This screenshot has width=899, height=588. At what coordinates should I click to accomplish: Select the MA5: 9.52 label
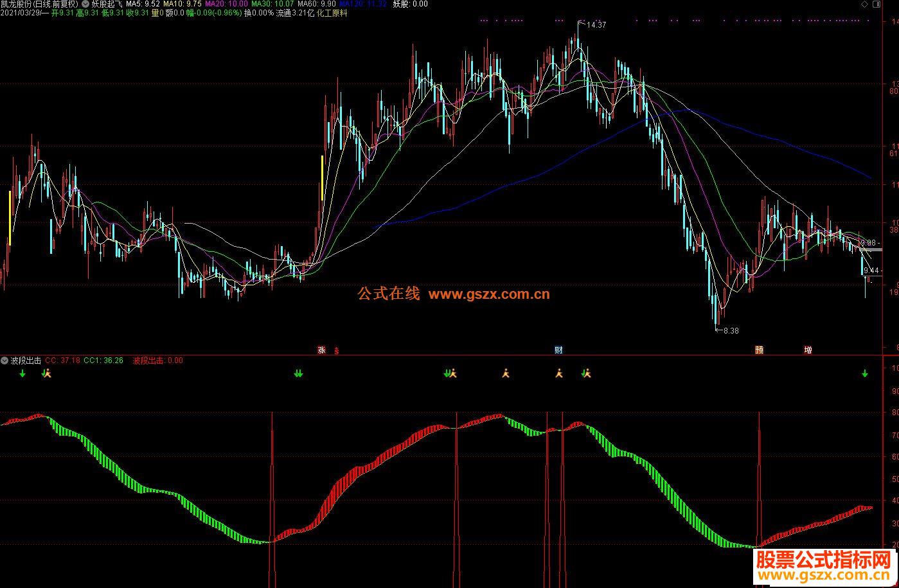[143, 4]
